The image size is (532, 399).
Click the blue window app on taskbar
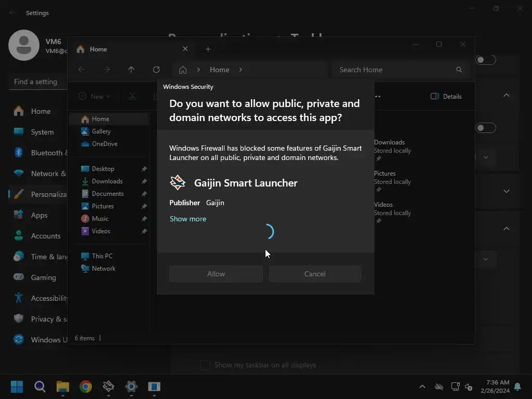(x=154, y=387)
